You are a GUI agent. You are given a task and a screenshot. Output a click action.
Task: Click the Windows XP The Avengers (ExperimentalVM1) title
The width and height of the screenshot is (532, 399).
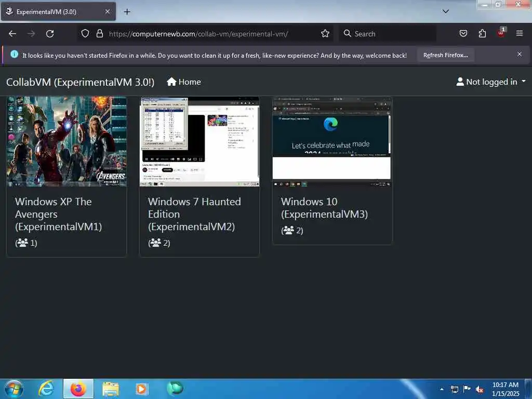click(x=58, y=214)
